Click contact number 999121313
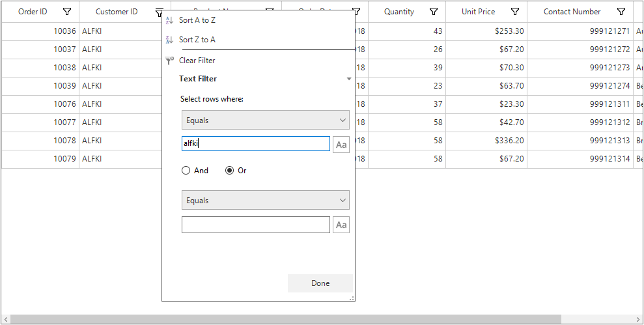 (x=580, y=141)
